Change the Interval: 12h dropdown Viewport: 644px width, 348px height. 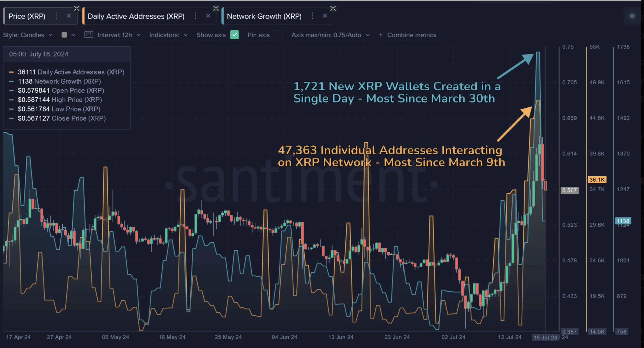(x=119, y=35)
